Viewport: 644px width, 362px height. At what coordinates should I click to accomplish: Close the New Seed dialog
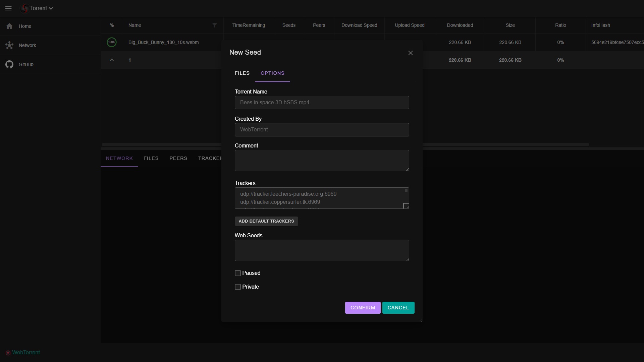pos(410,53)
